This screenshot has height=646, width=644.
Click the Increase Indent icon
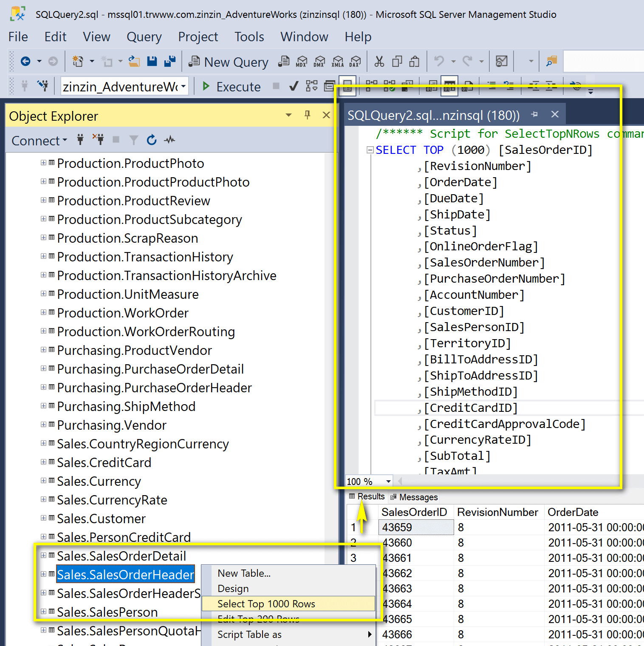click(x=551, y=86)
